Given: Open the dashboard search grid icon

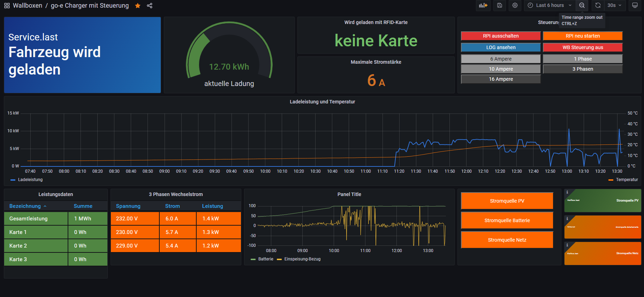Looking at the screenshot, I should 7,6.
